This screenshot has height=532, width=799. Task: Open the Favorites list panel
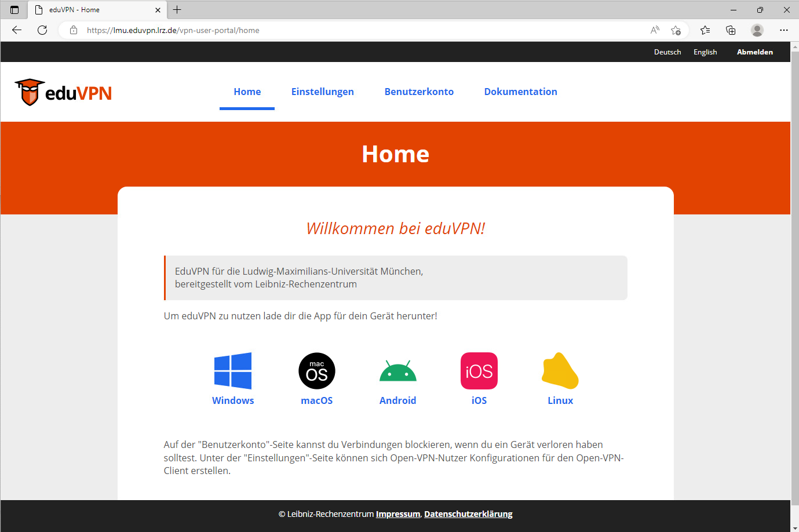point(705,30)
